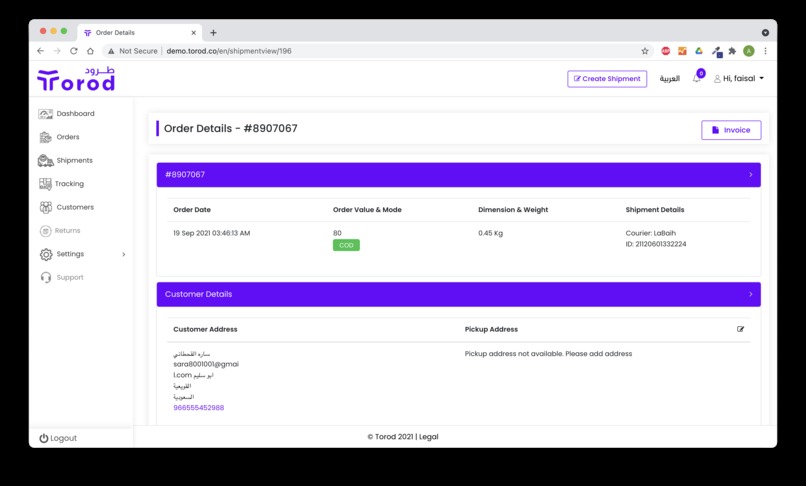Click the address bar URL

(229, 51)
